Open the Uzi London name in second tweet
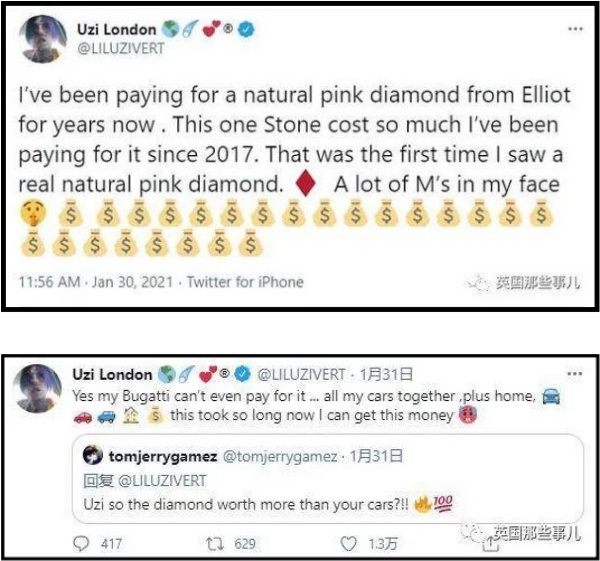This screenshot has height=561, width=600. (112, 374)
